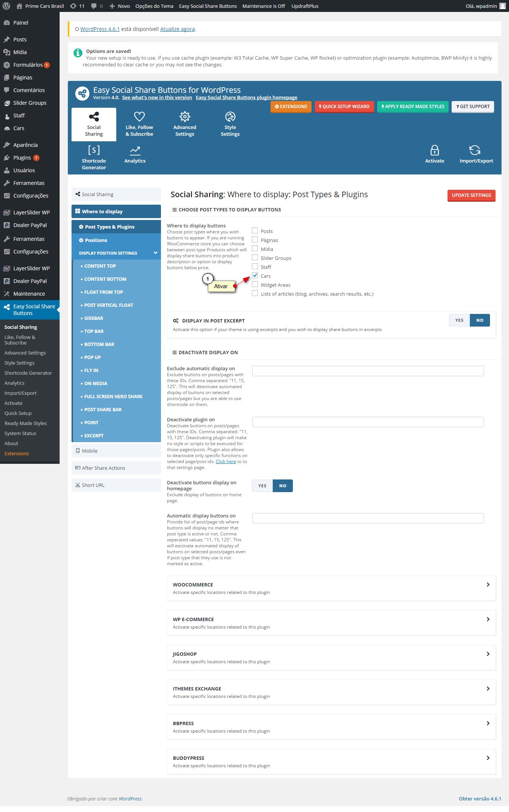Expand the WooCommerce section
Viewport: 509px width, 812px height.
click(x=331, y=588)
